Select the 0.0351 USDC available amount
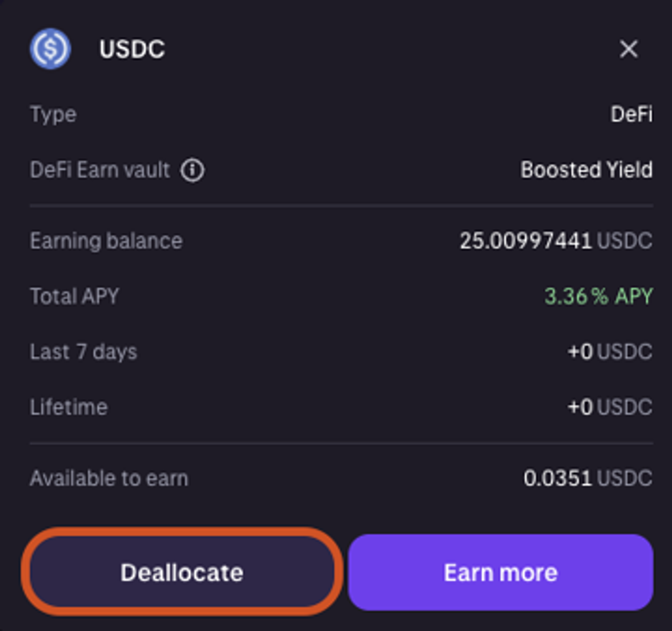 click(x=588, y=478)
